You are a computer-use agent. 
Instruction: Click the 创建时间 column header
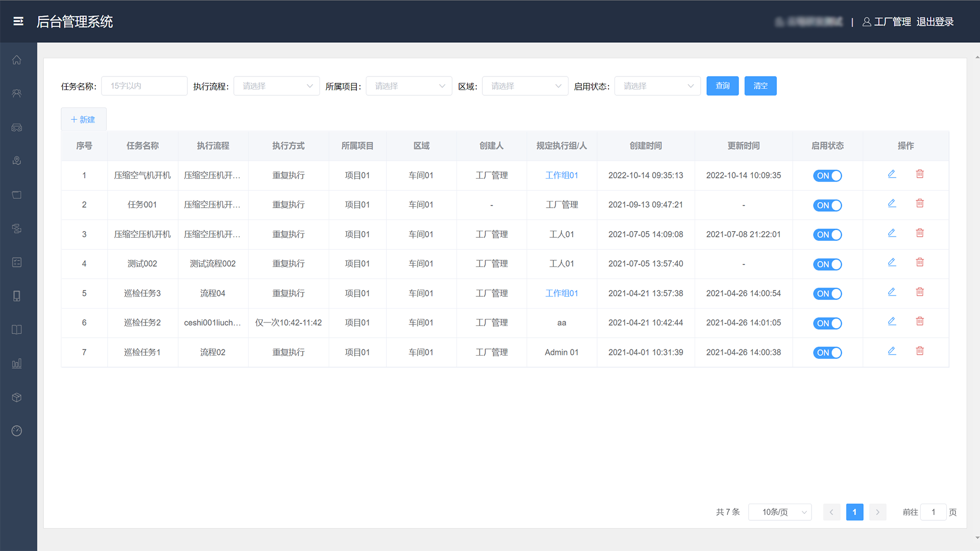(x=646, y=146)
